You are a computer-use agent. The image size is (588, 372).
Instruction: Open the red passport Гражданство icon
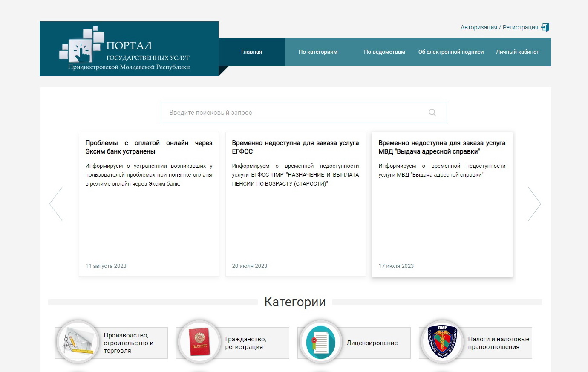tap(199, 342)
